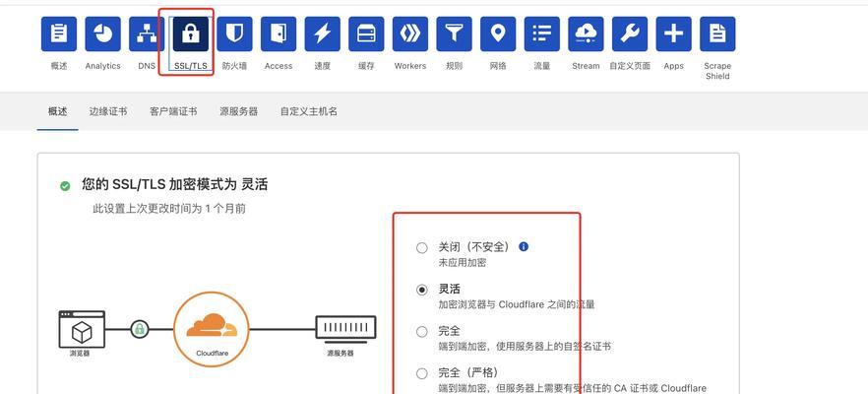This screenshot has width=868, height=394.
Task: Open the 网络 location pin icon
Action: point(498,33)
